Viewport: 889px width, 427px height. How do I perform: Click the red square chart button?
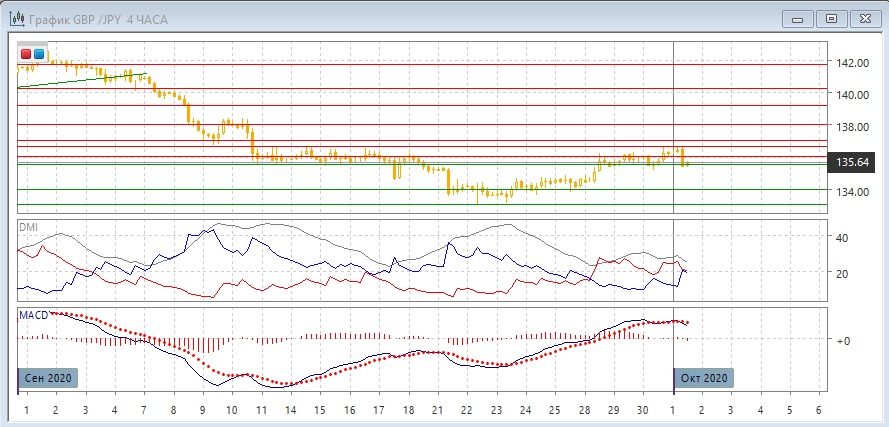pyautogui.click(x=26, y=53)
